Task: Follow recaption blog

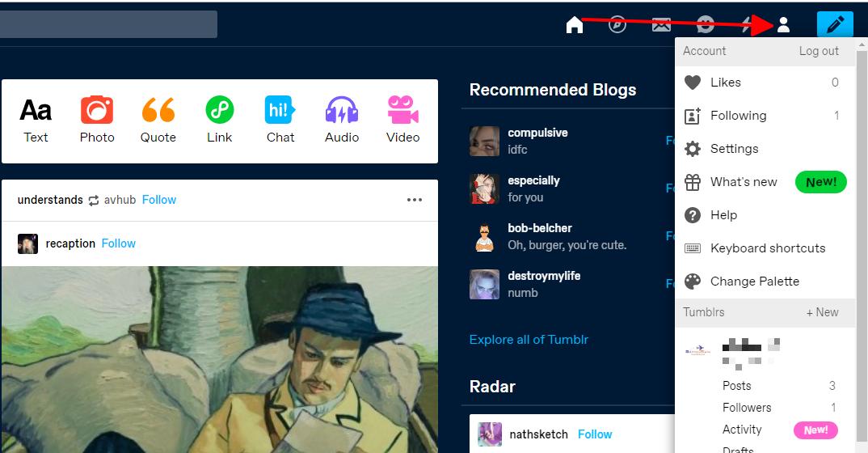Action: click(x=119, y=243)
